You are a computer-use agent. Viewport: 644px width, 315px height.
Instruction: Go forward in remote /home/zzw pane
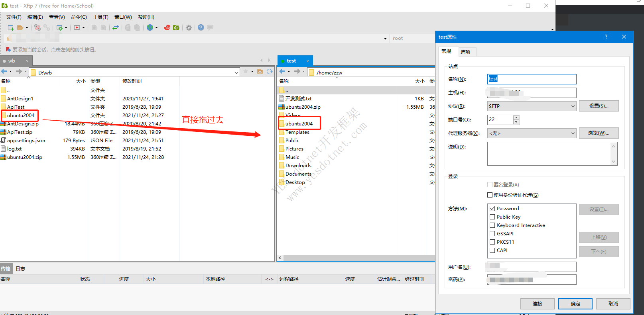point(297,71)
